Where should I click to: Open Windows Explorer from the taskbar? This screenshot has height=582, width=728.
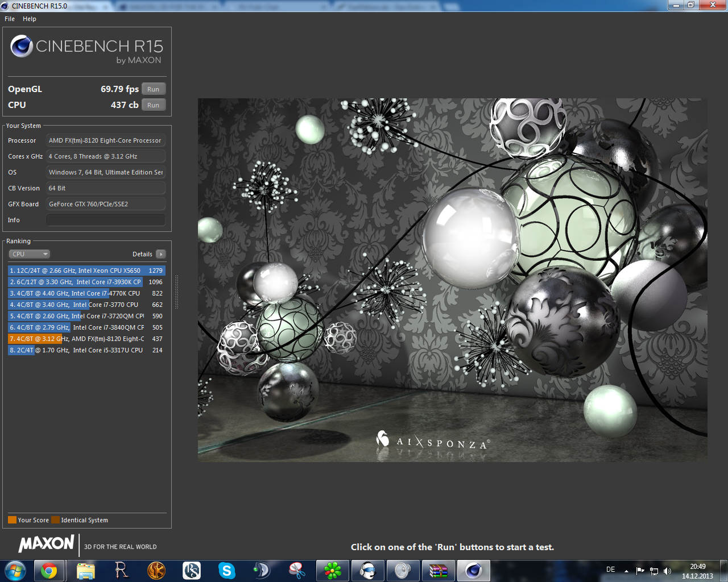85,571
